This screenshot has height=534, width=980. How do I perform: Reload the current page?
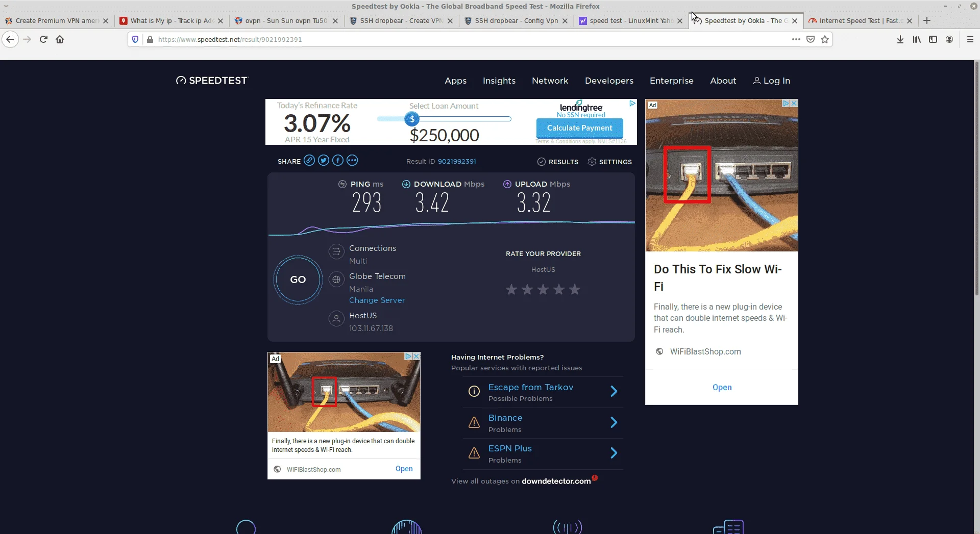(43, 39)
